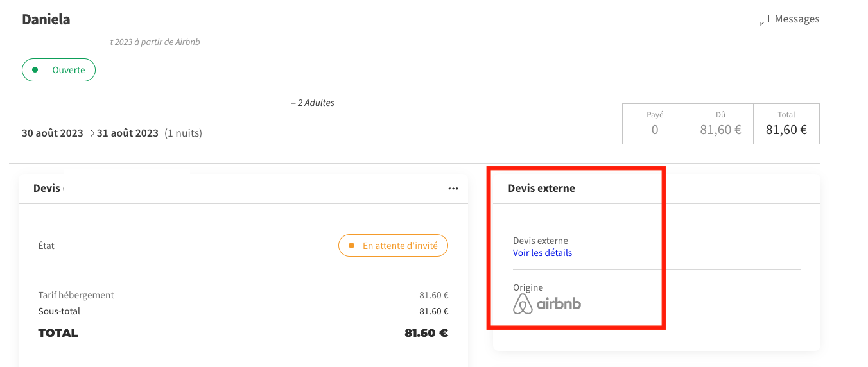This screenshot has height=367, width=868.
Task: Select the Dû 81,60 € summary box
Action: pos(720,124)
